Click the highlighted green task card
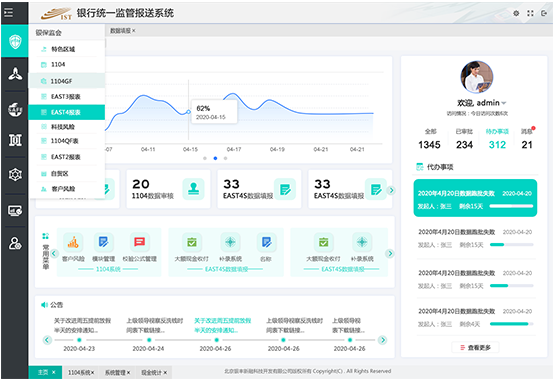The height and width of the screenshot is (381, 560). click(475, 198)
